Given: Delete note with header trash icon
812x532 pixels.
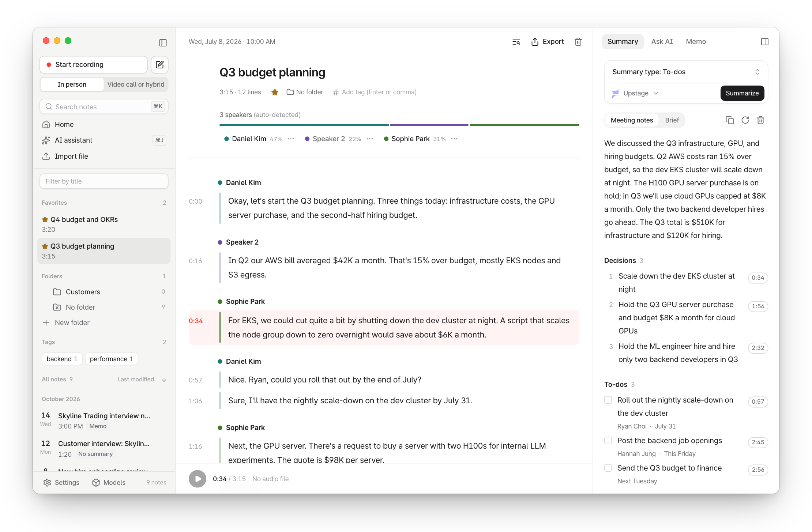Looking at the screenshot, I should (578, 42).
